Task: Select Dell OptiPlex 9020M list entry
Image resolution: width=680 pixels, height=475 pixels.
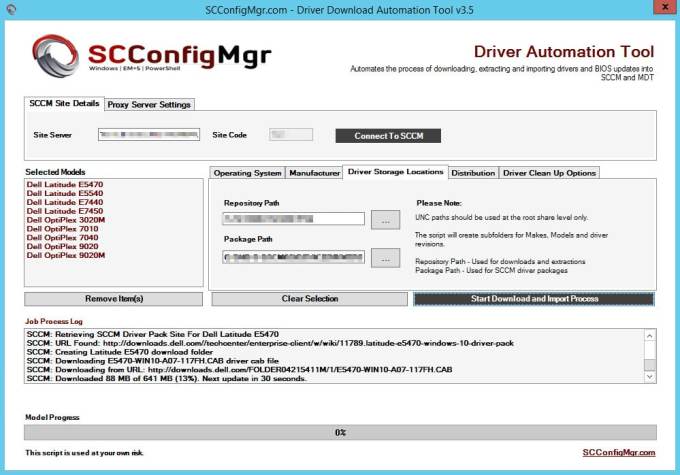Action: pyautogui.click(x=66, y=255)
